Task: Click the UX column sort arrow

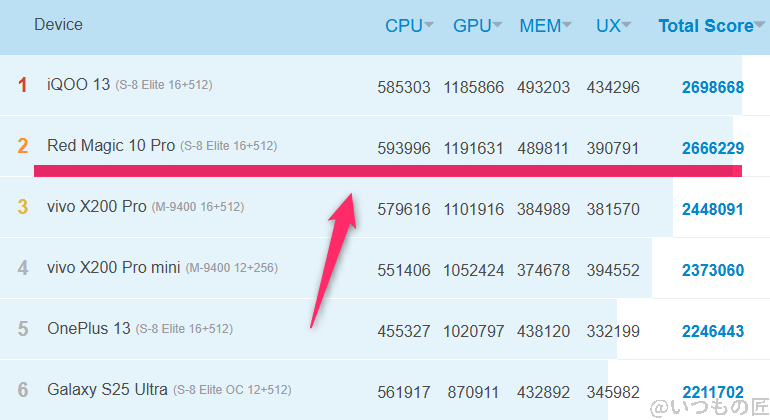Action: (x=627, y=26)
